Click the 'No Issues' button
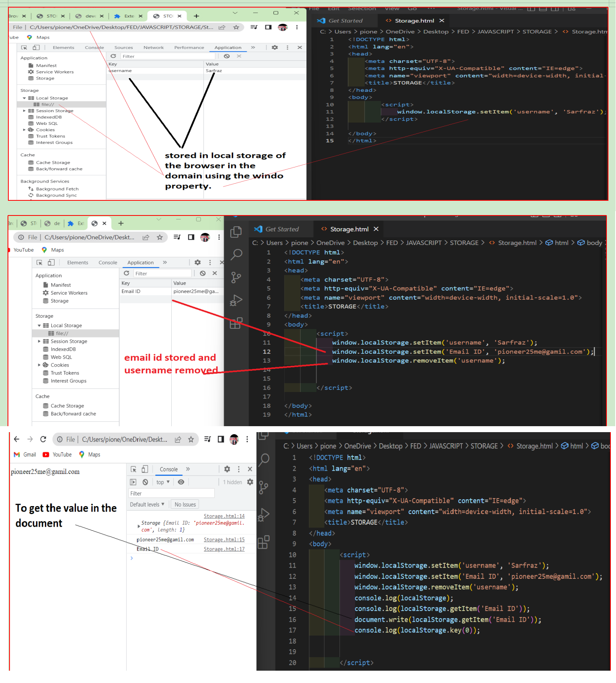Screen dimensions: 616x683 click(185, 504)
